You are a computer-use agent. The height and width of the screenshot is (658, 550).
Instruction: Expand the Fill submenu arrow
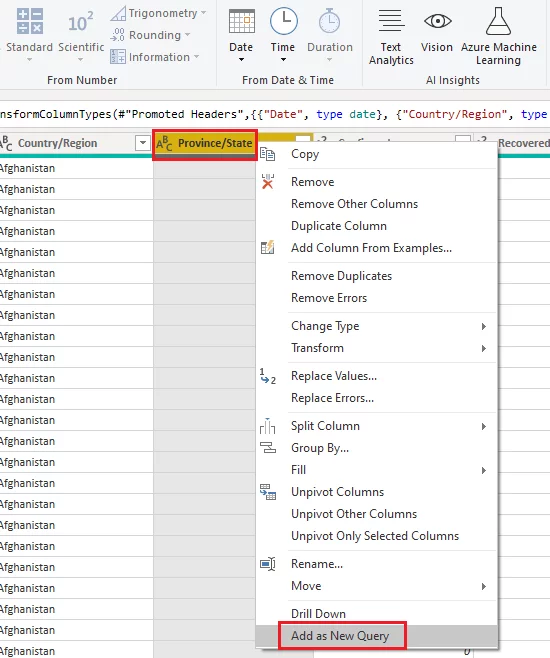[484, 470]
